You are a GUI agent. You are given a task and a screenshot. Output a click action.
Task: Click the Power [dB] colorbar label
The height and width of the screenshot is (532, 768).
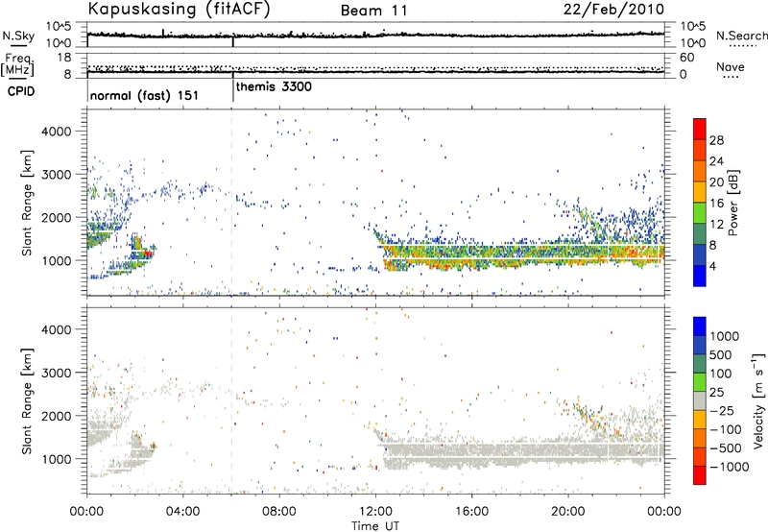pyautogui.click(x=732, y=203)
